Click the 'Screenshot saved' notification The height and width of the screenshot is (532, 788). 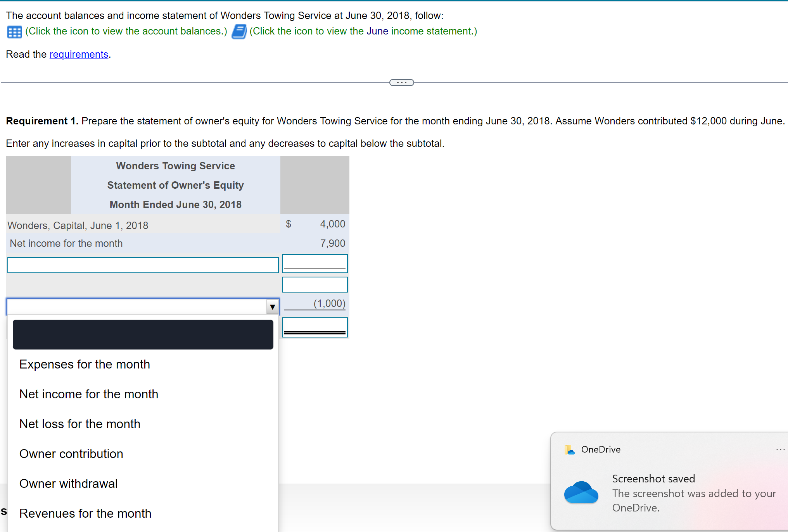click(653, 479)
